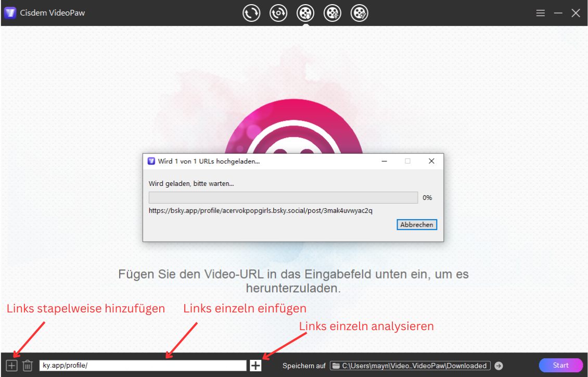
Task: Open the hamburger menu
Action: pos(541,12)
